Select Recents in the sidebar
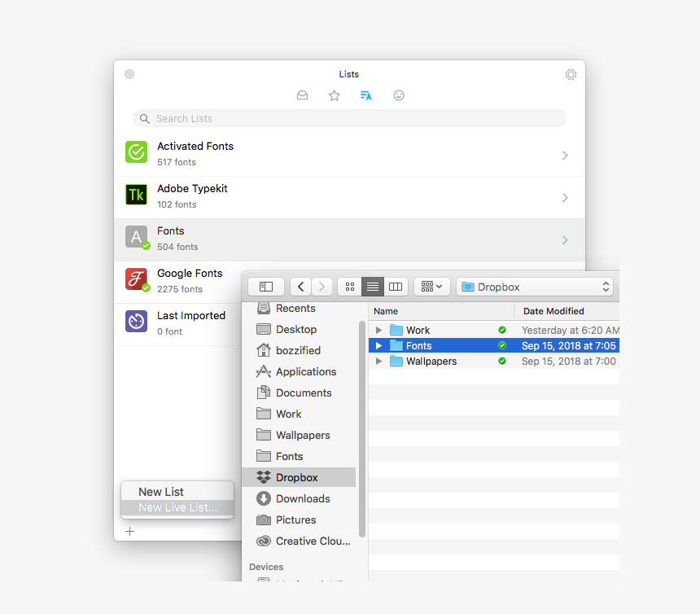Viewport: 700px width, 614px height. (x=299, y=308)
